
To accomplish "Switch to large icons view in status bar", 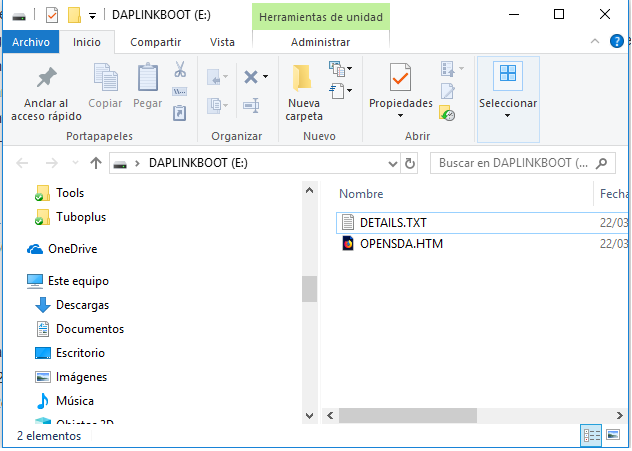I will click(613, 436).
